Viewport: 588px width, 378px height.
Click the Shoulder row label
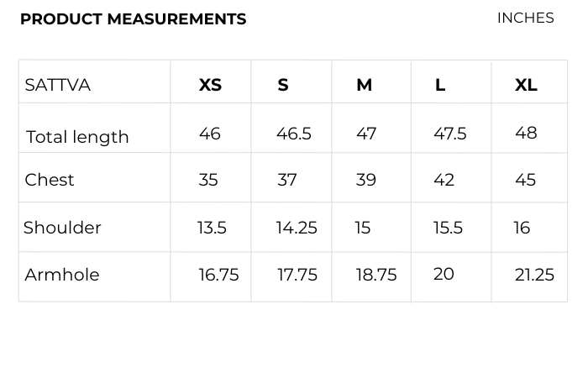tap(62, 228)
